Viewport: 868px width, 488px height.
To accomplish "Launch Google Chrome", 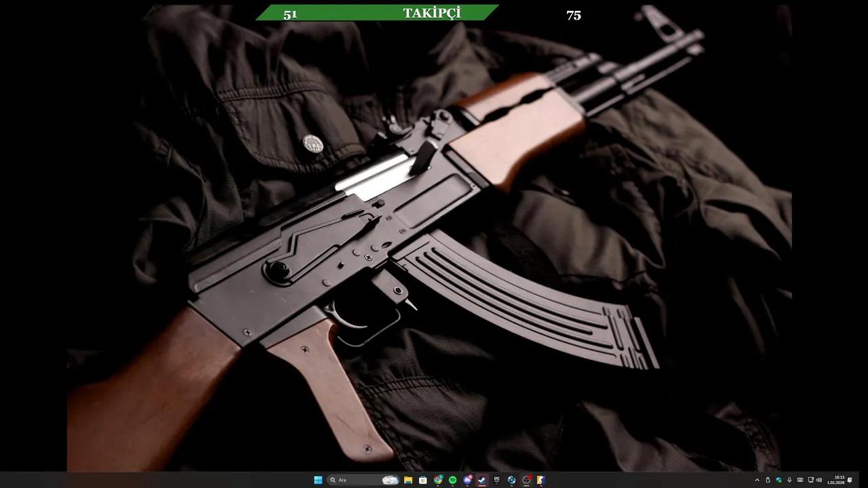I will (437, 480).
